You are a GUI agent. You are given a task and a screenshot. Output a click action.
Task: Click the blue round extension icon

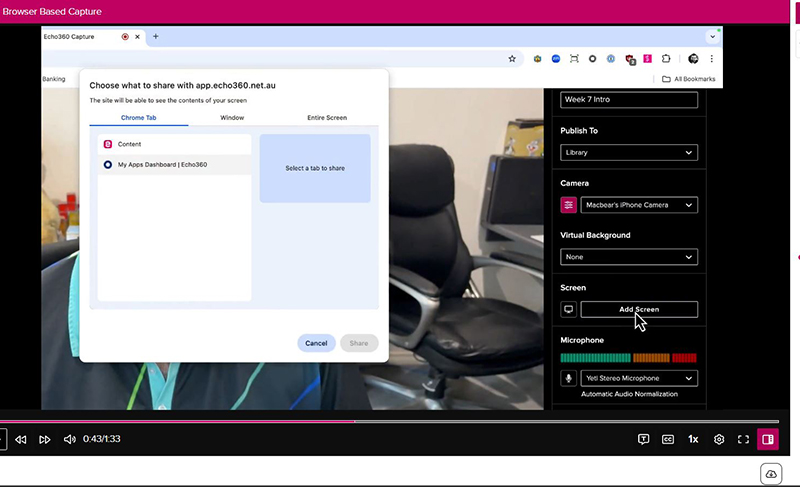(556, 59)
